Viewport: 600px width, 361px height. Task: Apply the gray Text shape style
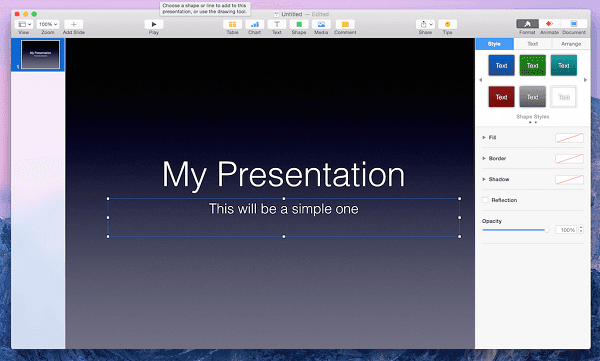(533, 97)
